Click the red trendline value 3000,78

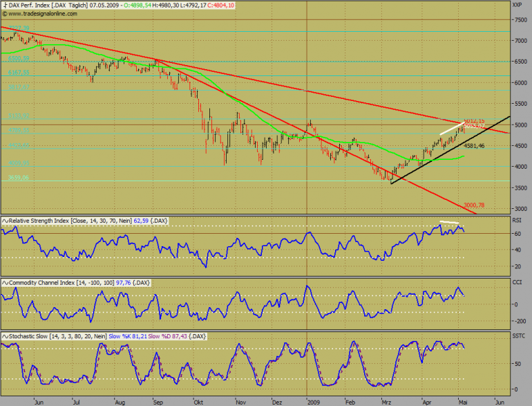[x=474, y=205]
